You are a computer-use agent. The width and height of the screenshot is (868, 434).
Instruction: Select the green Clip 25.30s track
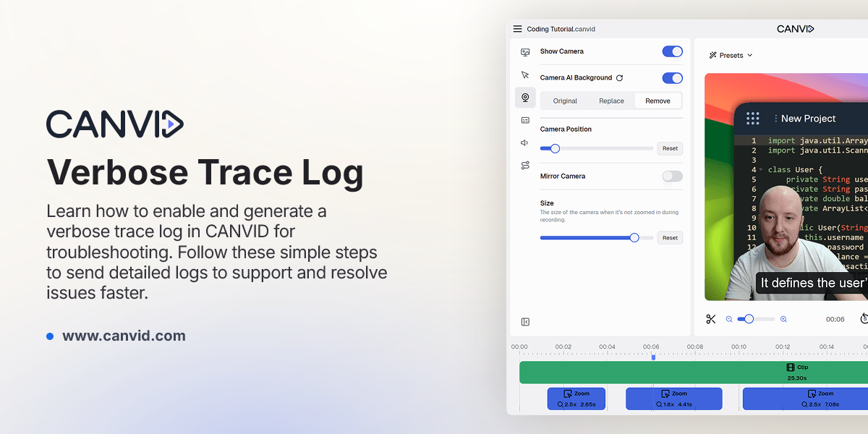pos(694,373)
